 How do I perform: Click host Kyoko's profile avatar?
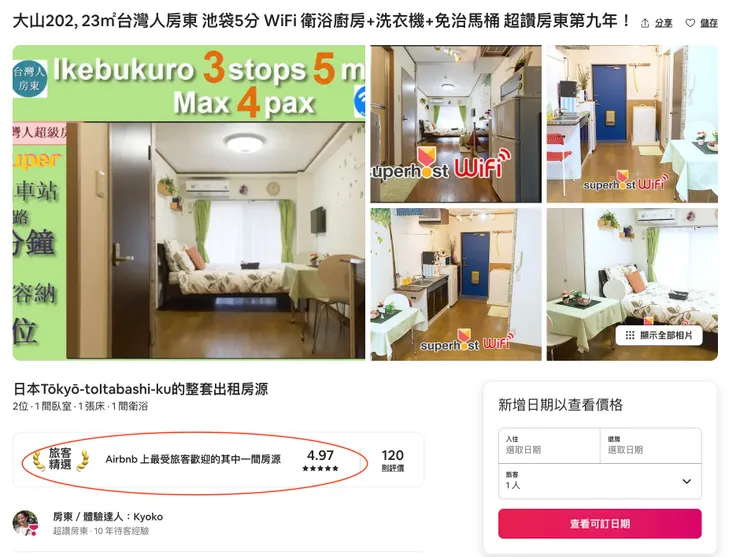pos(25,523)
